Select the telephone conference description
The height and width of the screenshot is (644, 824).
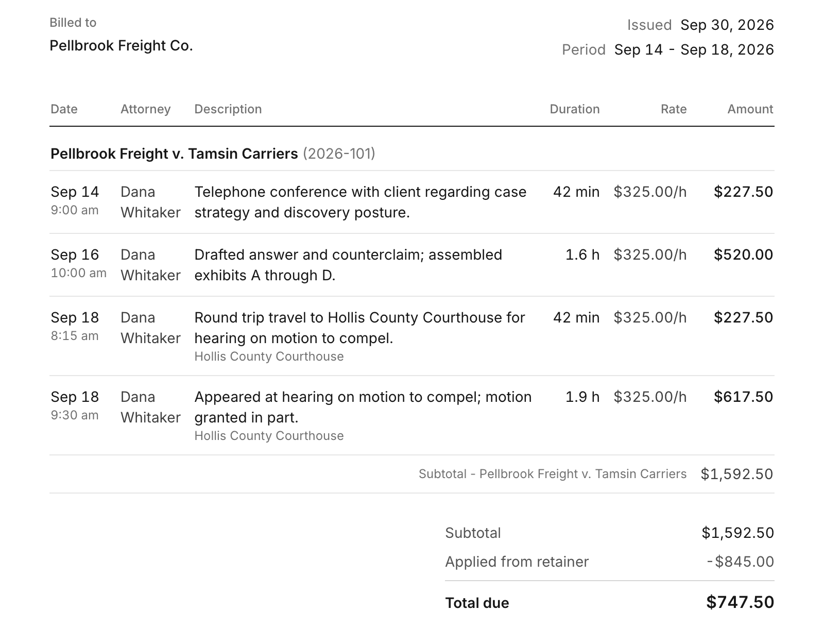coord(360,202)
